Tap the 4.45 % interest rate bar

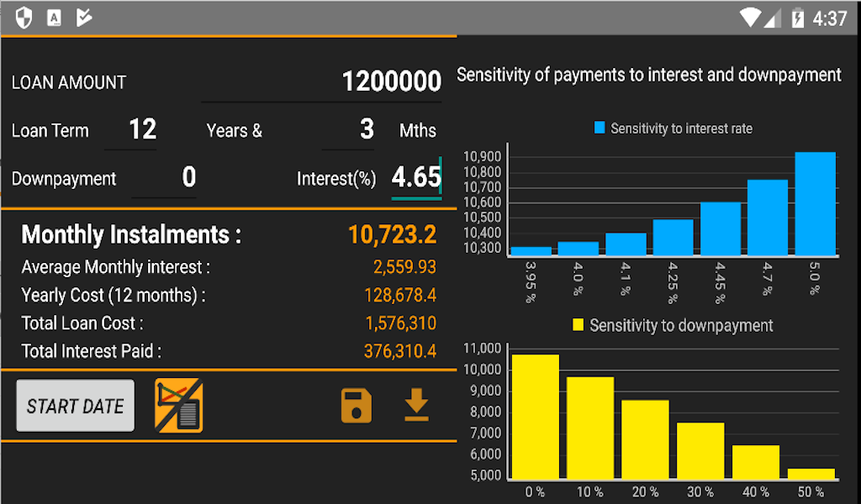[721, 228]
